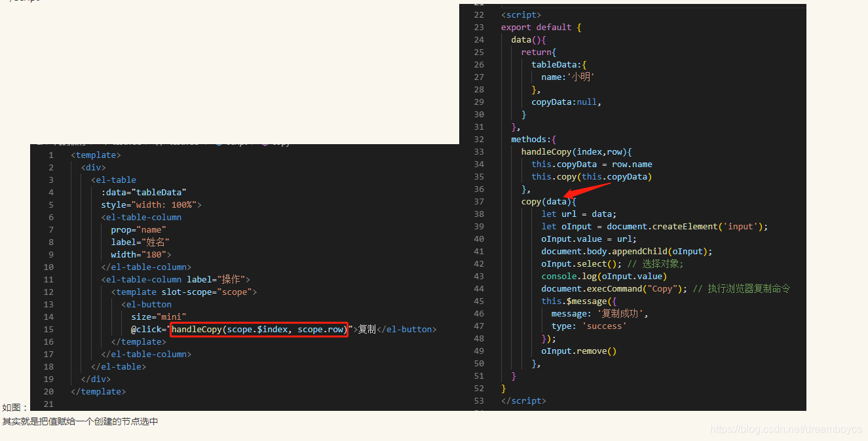Click the name:'小明' value line
868x441 pixels.
[x=568, y=77]
